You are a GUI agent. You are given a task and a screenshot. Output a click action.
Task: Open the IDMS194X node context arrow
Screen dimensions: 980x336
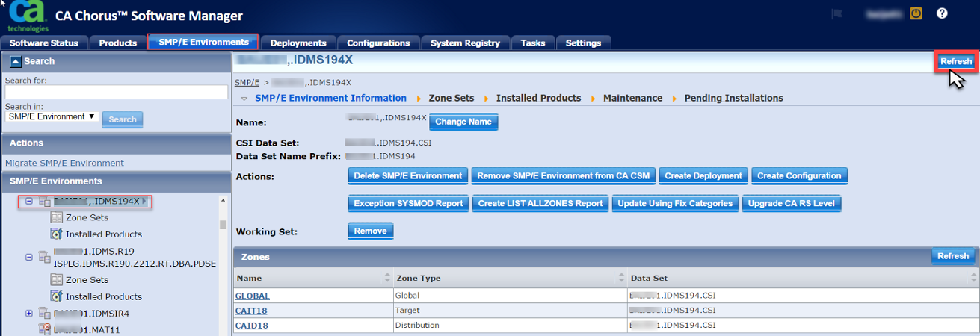pyautogui.click(x=145, y=202)
